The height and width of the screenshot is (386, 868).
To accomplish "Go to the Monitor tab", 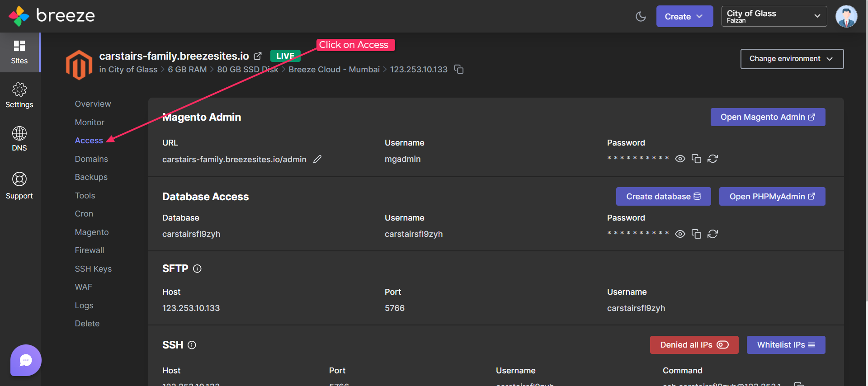I will pyautogui.click(x=90, y=122).
